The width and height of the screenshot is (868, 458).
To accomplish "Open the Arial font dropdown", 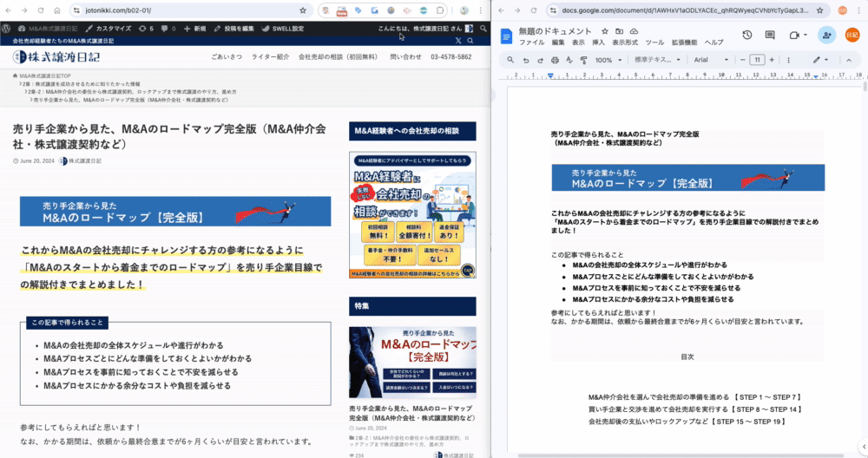I will point(711,60).
